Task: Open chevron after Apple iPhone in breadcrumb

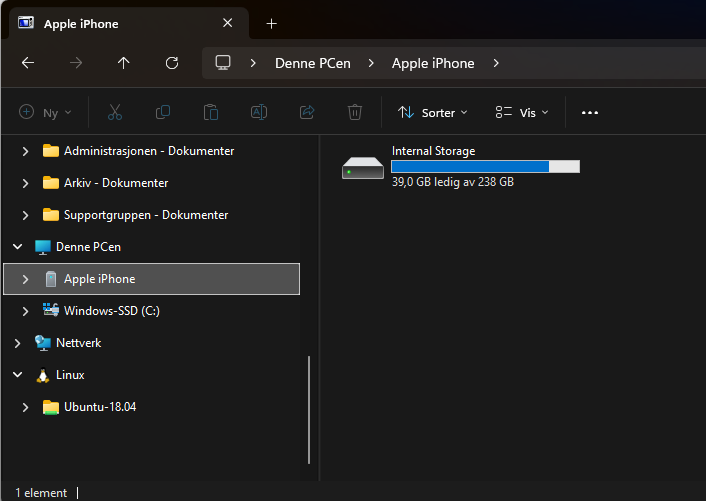Action: (x=496, y=63)
